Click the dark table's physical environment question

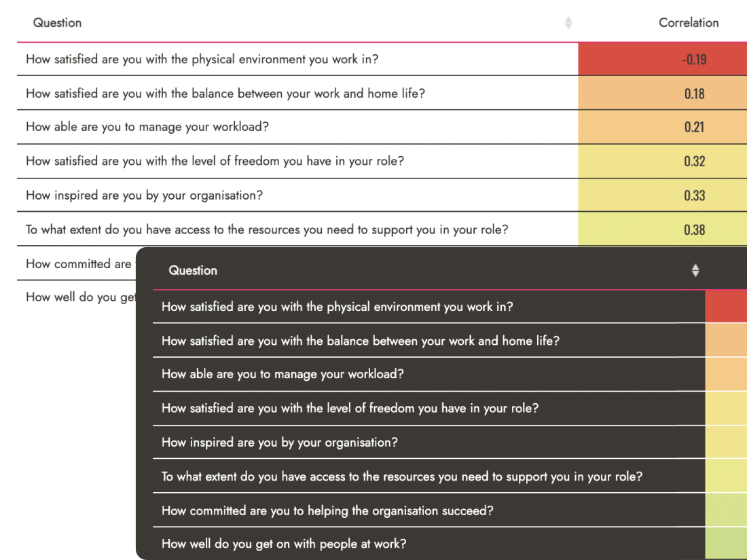(337, 307)
